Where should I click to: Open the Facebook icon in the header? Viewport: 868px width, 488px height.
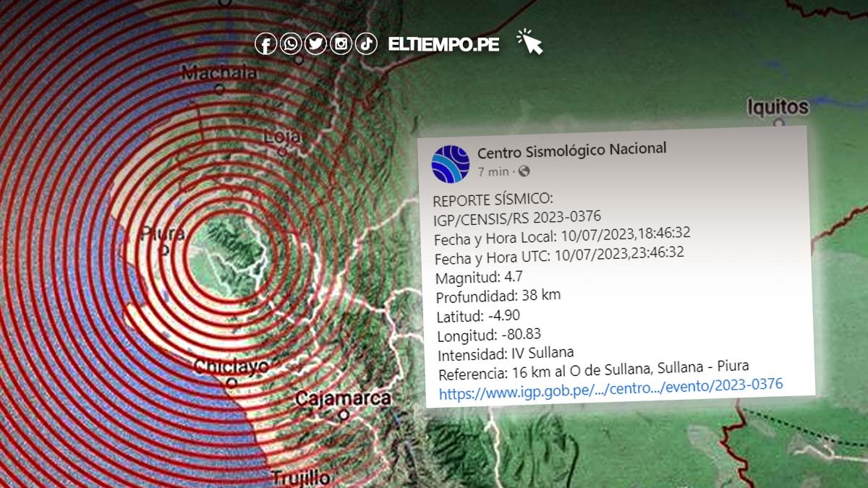266,43
